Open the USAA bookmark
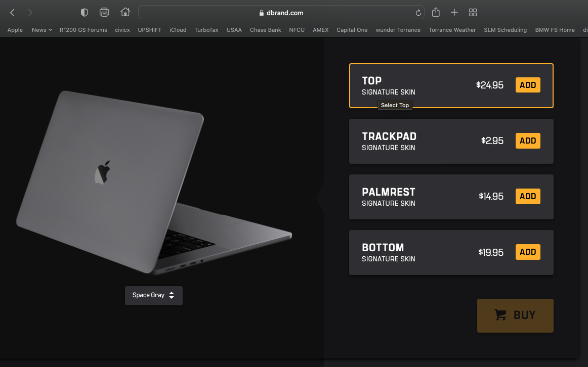The height and width of the screenshot is (367, 588). 234,30
